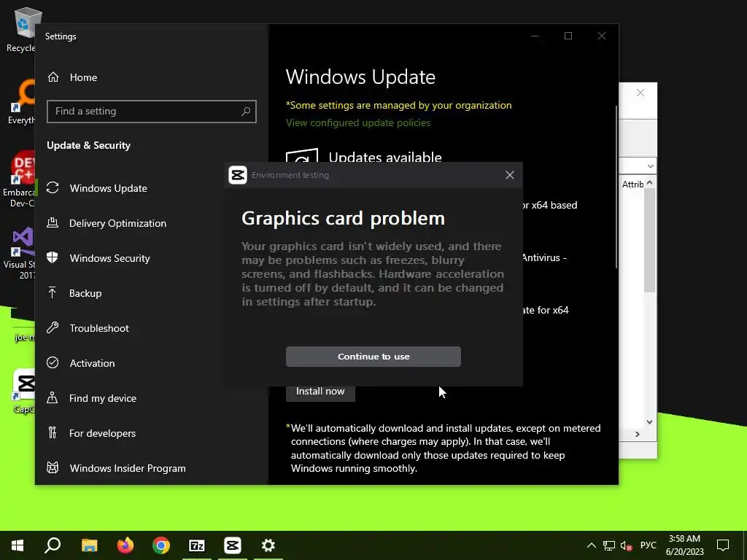Open the Windows Start menu
Image resolution: width=747 pixels, height=560 pixels.
tap(18, 545)
